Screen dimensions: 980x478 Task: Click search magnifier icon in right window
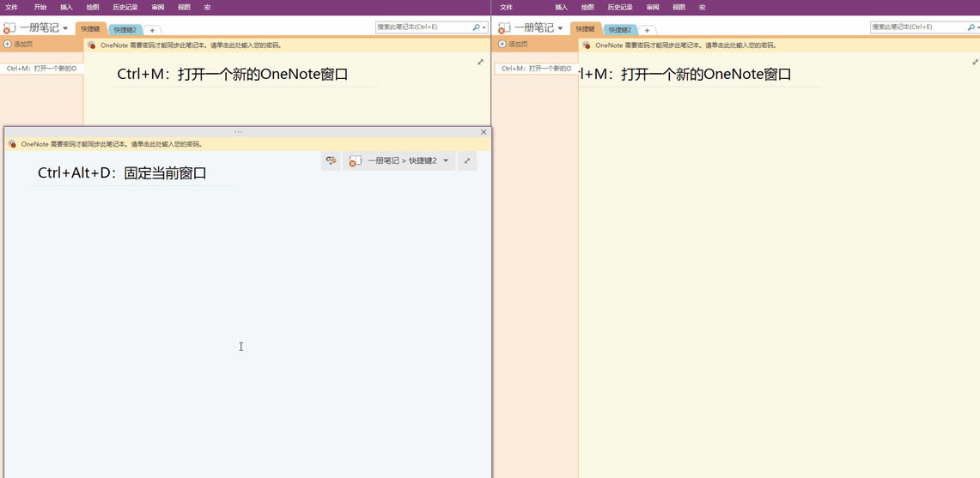[971, 27]
